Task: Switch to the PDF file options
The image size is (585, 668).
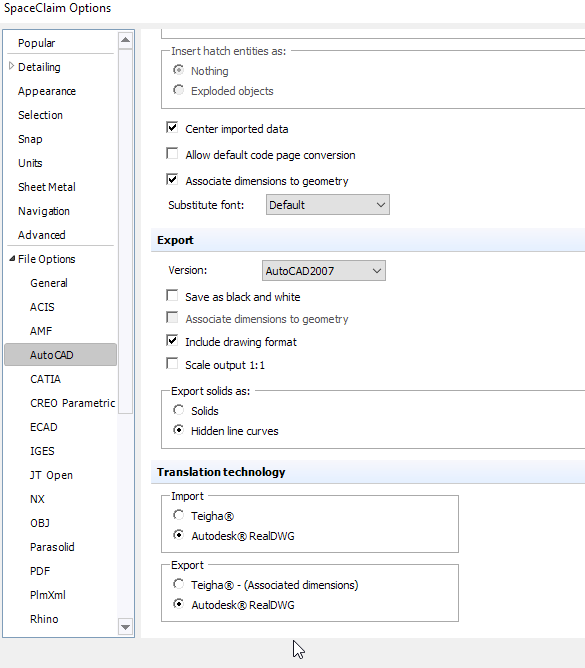Action: (40, 571)
